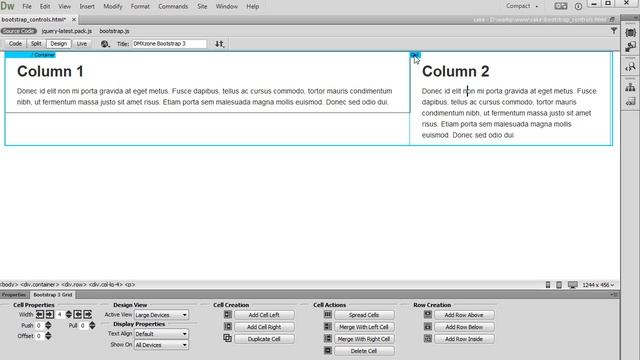Click the Column 1 heading

click(x=50, y=71)
